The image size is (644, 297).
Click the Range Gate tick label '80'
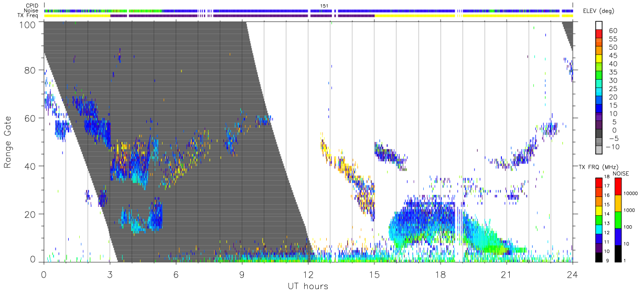click(30, 70)
